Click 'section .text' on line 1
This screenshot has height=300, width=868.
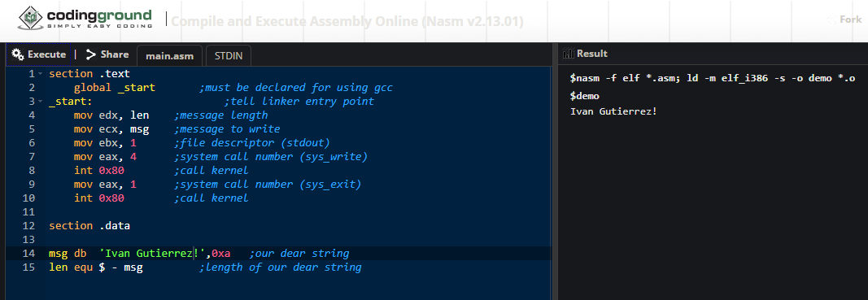tap(89, 74)
